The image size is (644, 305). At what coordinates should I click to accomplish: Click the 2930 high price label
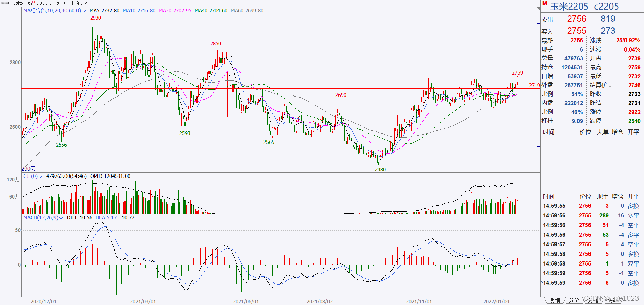tap(96, 18)
